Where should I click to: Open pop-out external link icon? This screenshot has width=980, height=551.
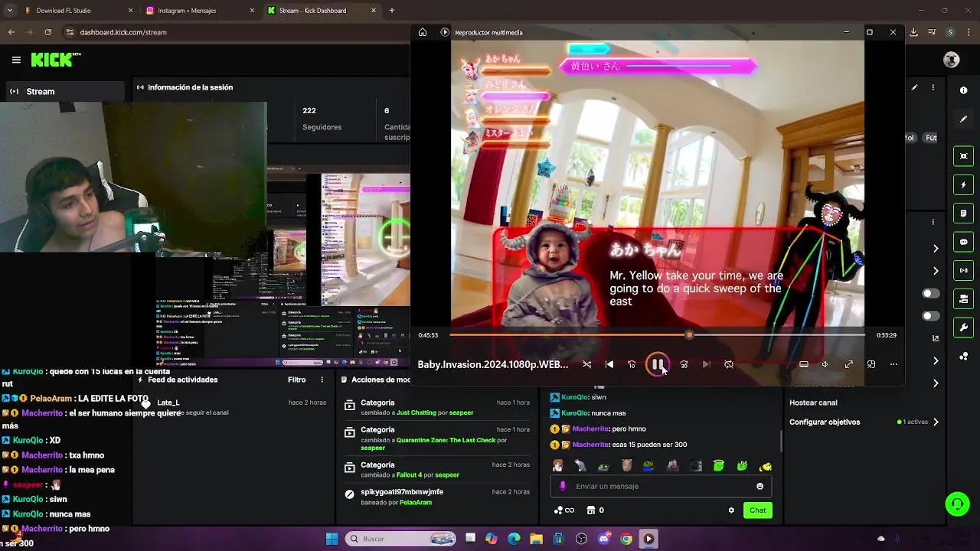936,338
